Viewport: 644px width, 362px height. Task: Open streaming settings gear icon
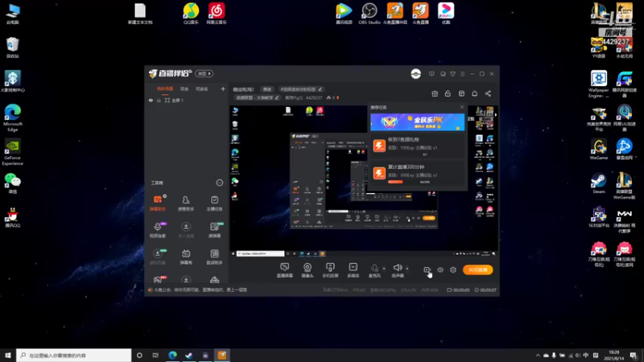coord(453,269)
